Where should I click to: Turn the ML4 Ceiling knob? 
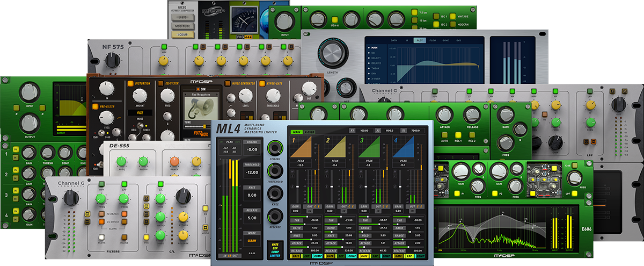point(276,148)
